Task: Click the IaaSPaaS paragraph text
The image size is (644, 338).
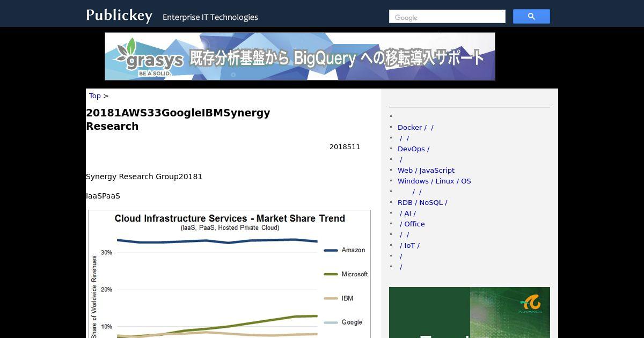Action: click(x=103, y=196)
